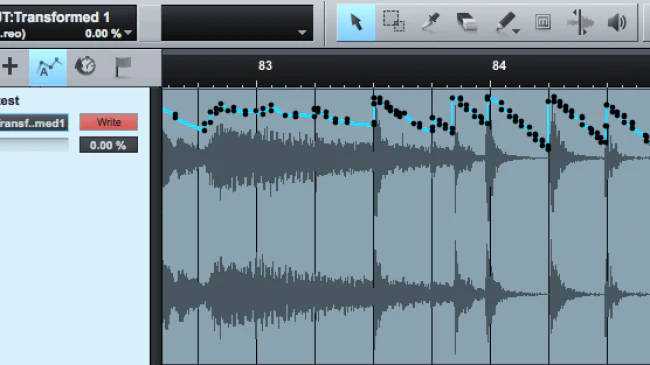Click bar 83 on the timeline ruler
The height and width of the screenshot is (365, 650).
click(x=265, y=66)
